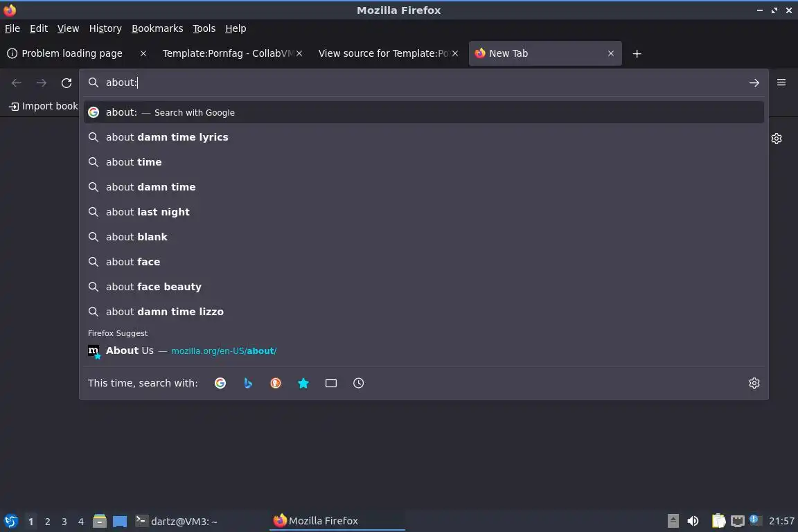Viewport: 798px width, 532px height.
Task: Switch to workspace 4
Action: [x=81, y=522]
